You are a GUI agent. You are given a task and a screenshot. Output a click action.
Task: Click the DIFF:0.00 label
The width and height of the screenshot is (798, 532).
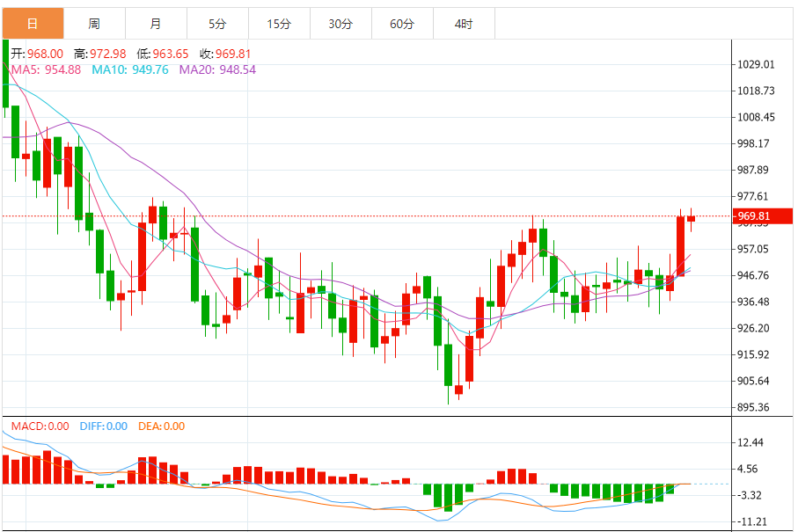tap(104, 426)
